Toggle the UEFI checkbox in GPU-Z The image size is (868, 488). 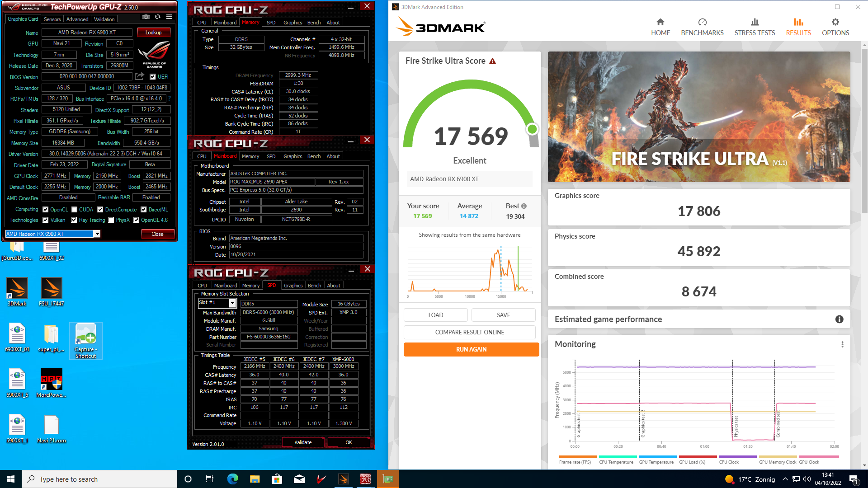pos(152,77)
